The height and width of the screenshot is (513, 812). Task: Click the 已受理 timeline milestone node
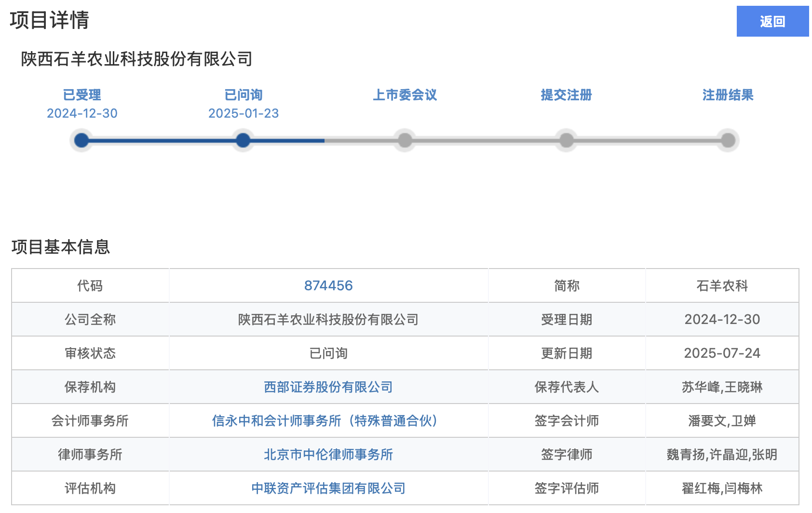[81, 140]
